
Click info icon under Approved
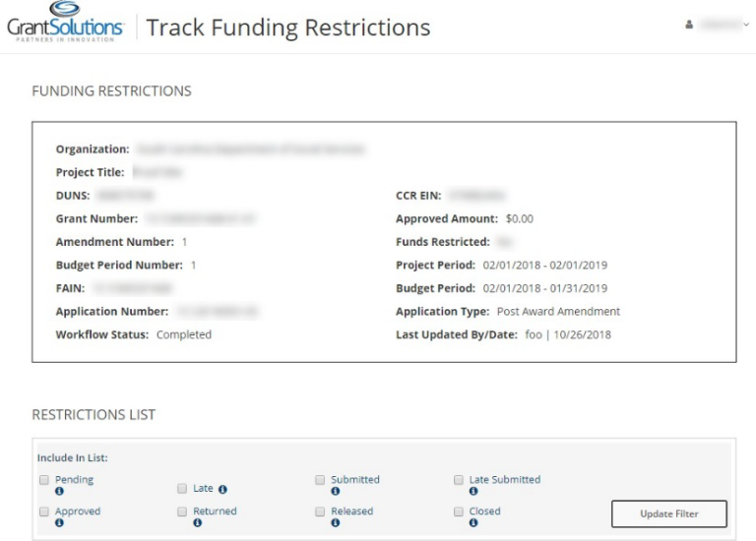point(59,522)
